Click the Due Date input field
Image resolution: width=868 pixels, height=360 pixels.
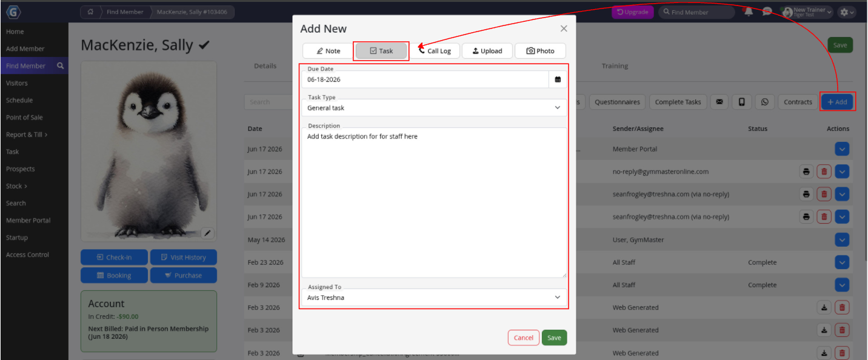point(426,79)
